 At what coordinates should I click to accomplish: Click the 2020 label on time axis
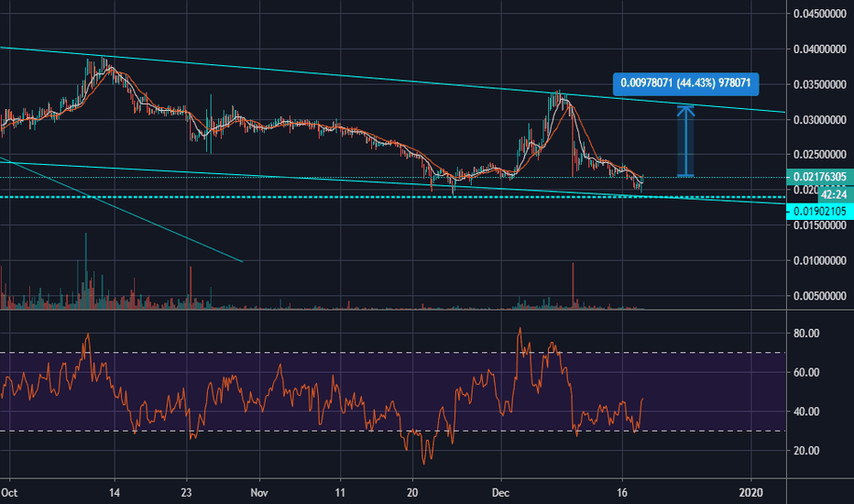pos(751,493)
